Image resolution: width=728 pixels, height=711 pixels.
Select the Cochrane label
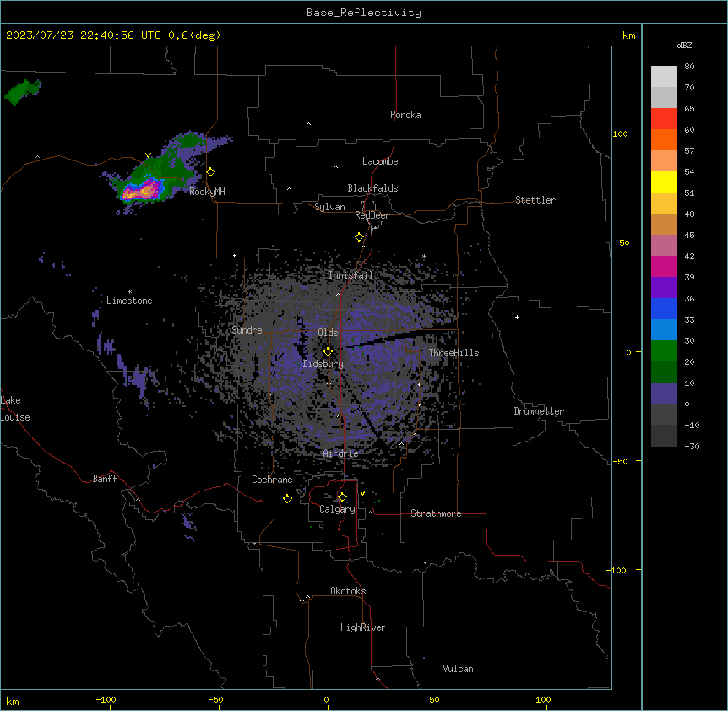pos(272,480)
